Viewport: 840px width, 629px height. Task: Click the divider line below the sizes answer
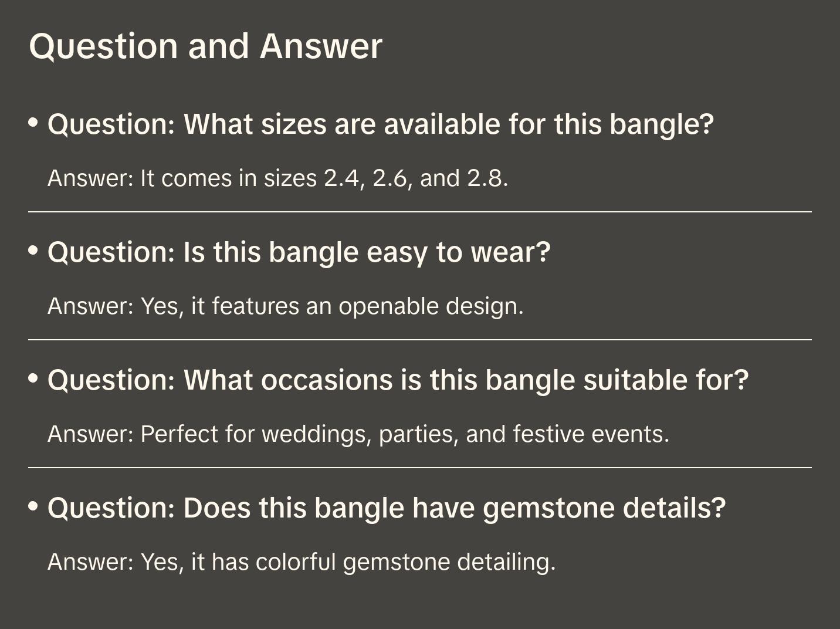420,212
